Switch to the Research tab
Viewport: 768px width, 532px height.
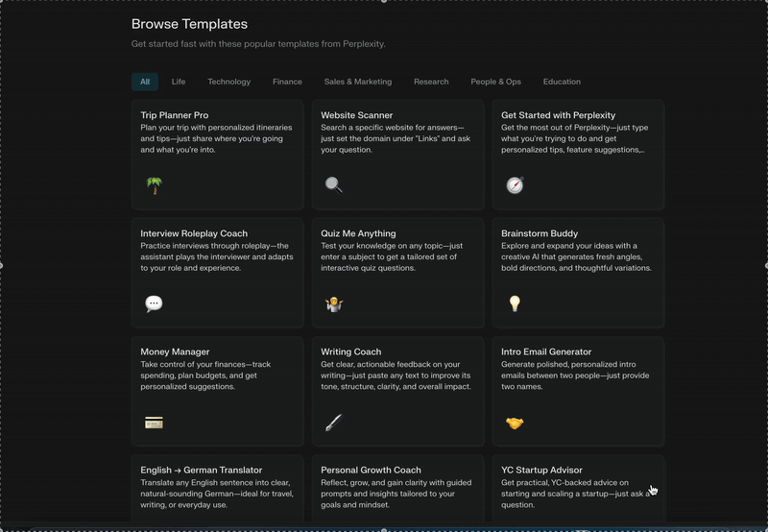tap(431, 82)
